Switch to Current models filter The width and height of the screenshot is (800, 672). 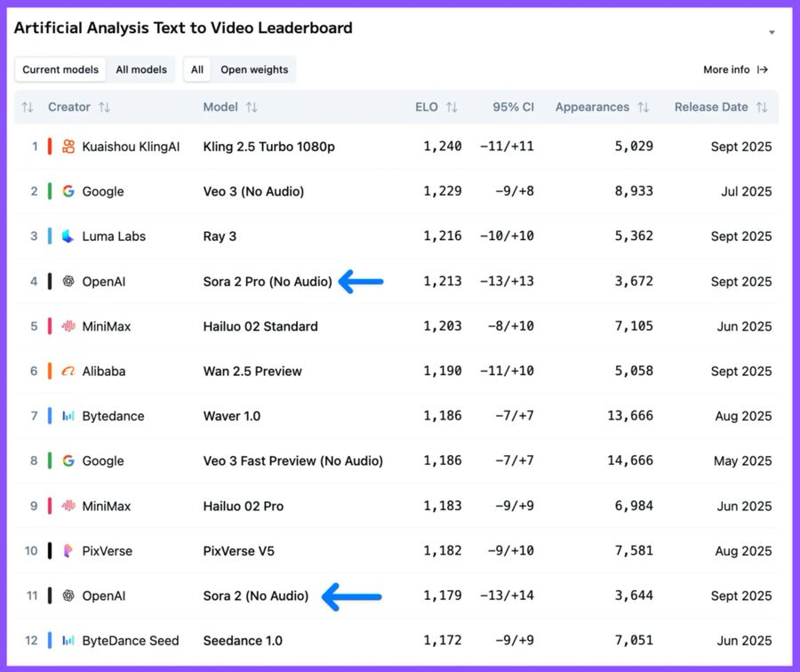coord(60,69)
